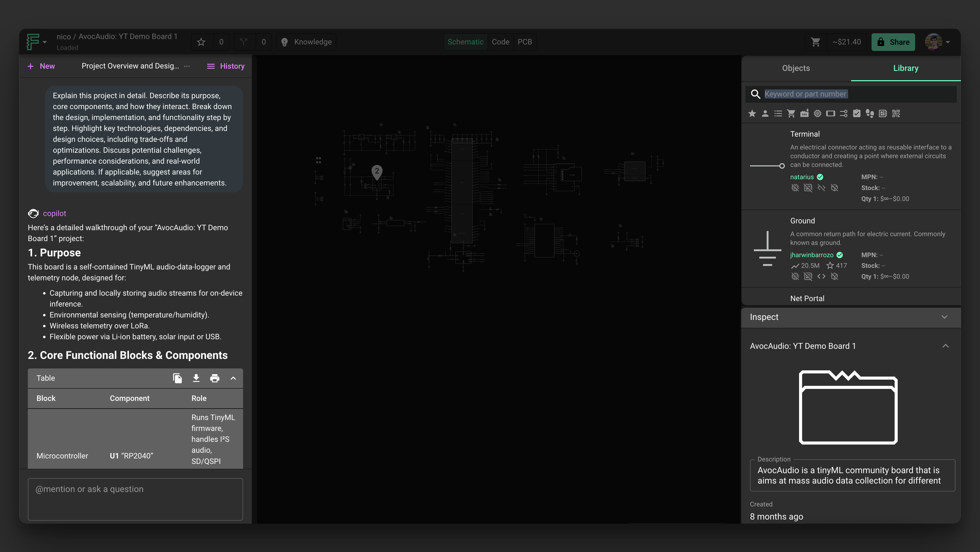The width and height of the screenshot is (980, 552).
Task: Filter library by my own parts
Action: [765, 113]
